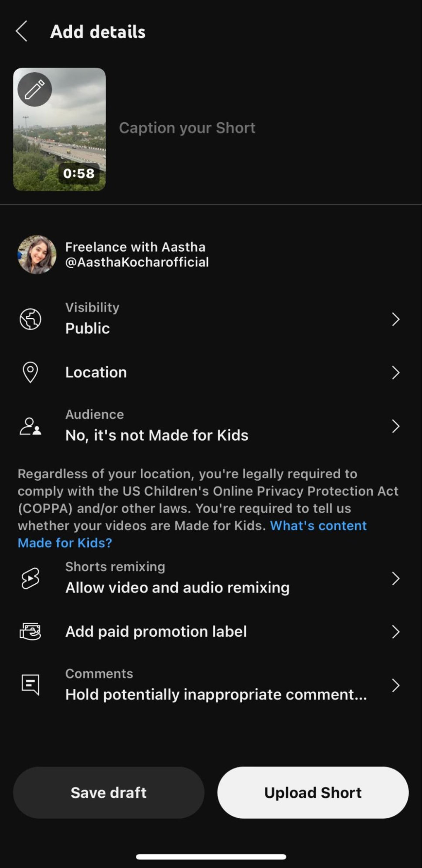
Task: Tap the channel profile picture
Action: tap(37, 255)
